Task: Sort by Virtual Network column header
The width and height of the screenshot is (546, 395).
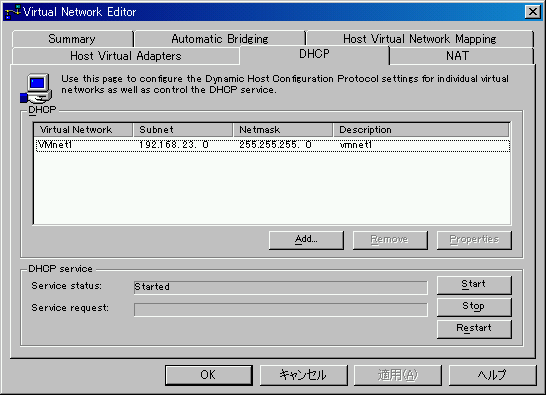Action: (x=83, y=130)
